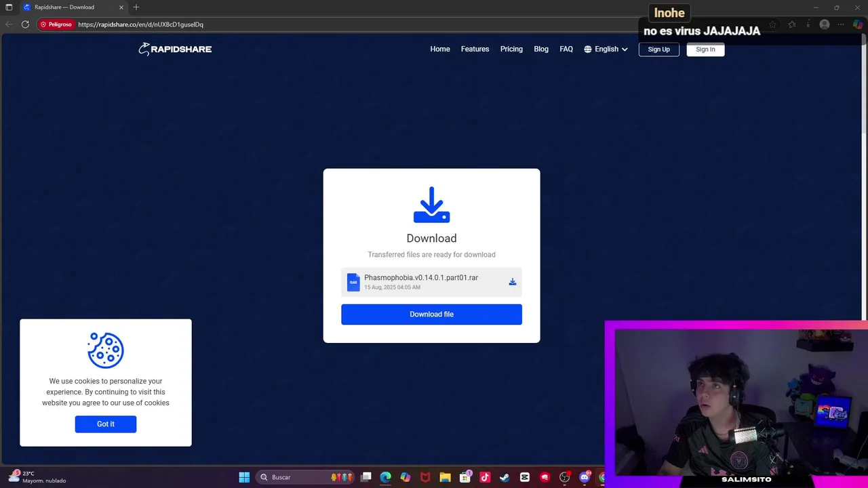Click the Sign Up button
Viewport: 868px width, 488px height.
658,49
